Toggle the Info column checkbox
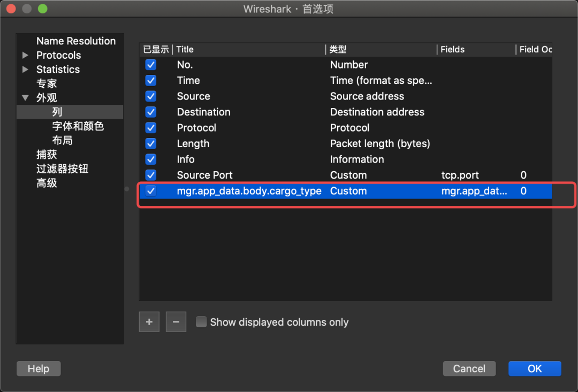The image size is (578, 392). click(x=151, y=159)
